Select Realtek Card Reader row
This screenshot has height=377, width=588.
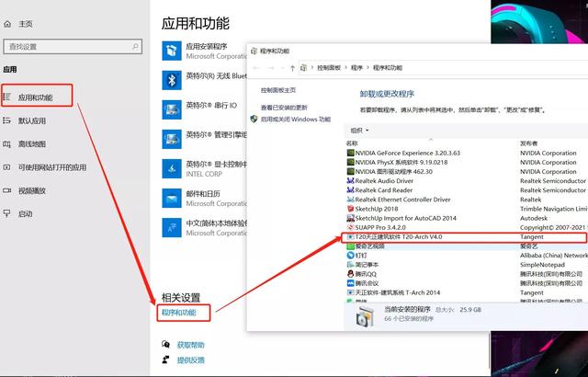pos(467,190)
